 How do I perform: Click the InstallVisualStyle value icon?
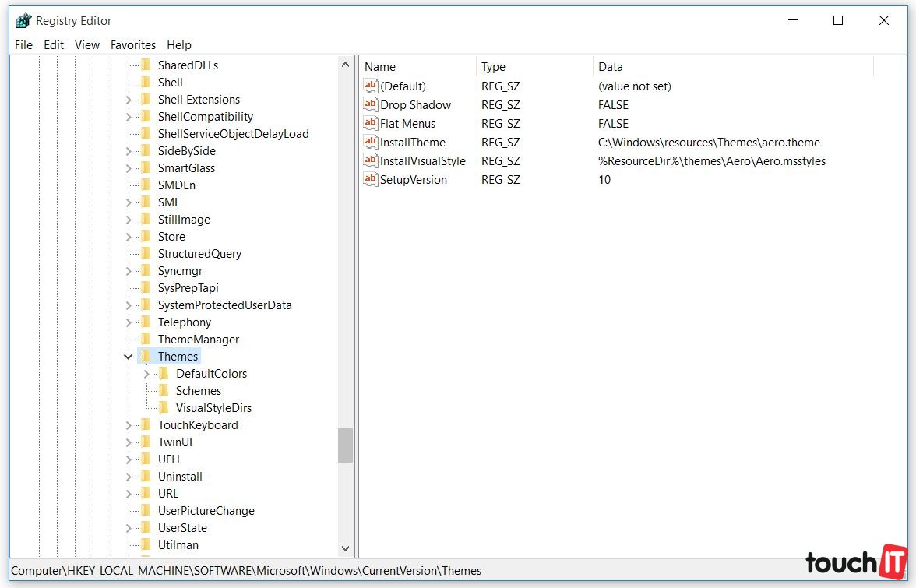pos(371,161)
